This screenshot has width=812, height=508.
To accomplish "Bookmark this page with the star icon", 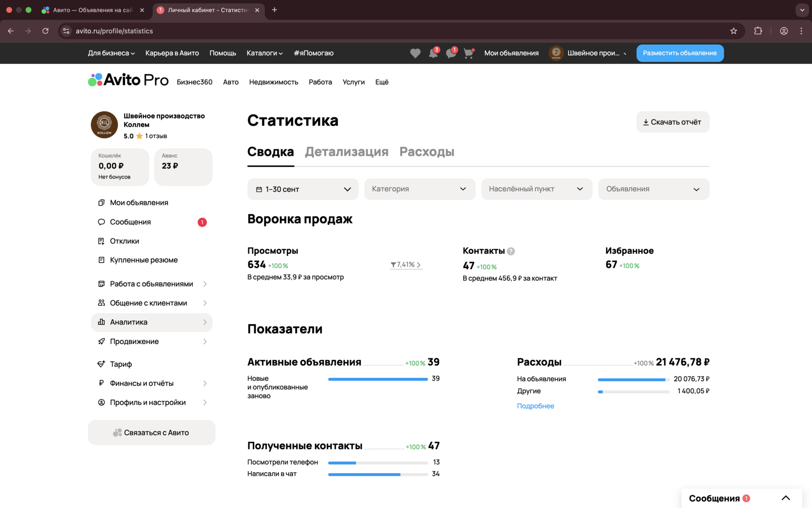I will coord(734,31).
